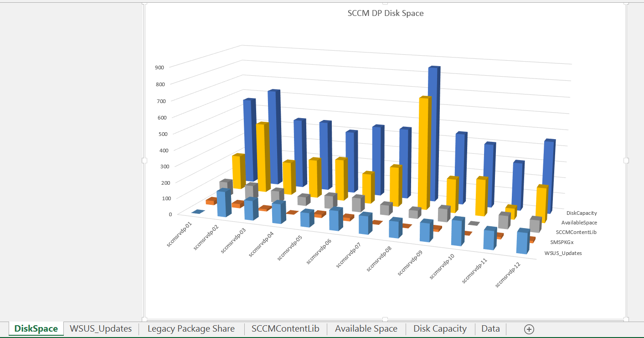Click the 900 value on vertical axis
644x338 pixels.
[x=159, y=68]
